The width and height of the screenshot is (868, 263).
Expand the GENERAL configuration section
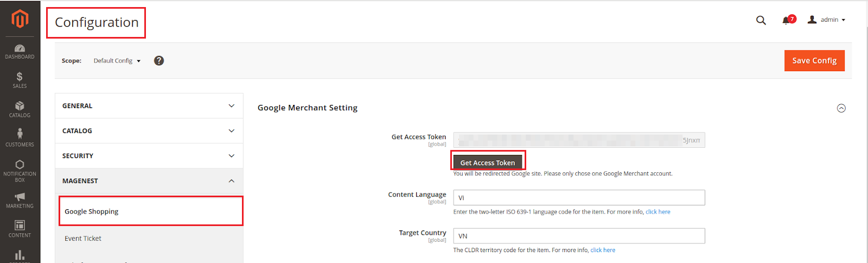point(149,106)
